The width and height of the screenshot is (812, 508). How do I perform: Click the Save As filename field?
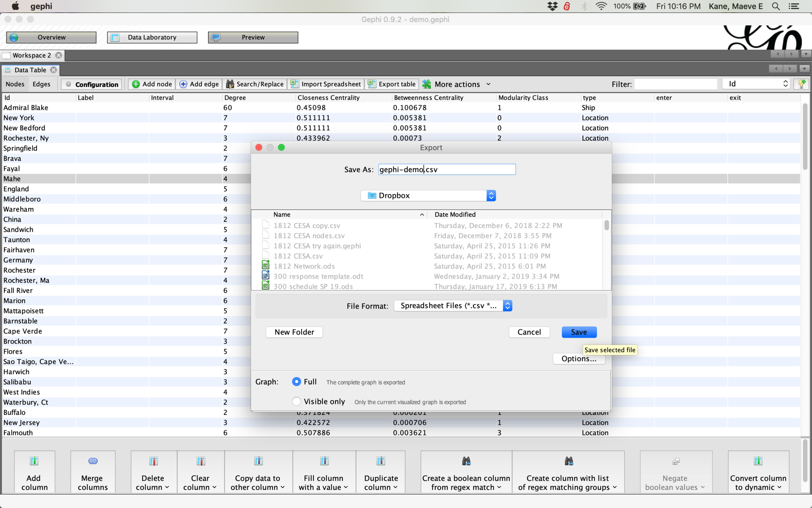tap(447, 170)
